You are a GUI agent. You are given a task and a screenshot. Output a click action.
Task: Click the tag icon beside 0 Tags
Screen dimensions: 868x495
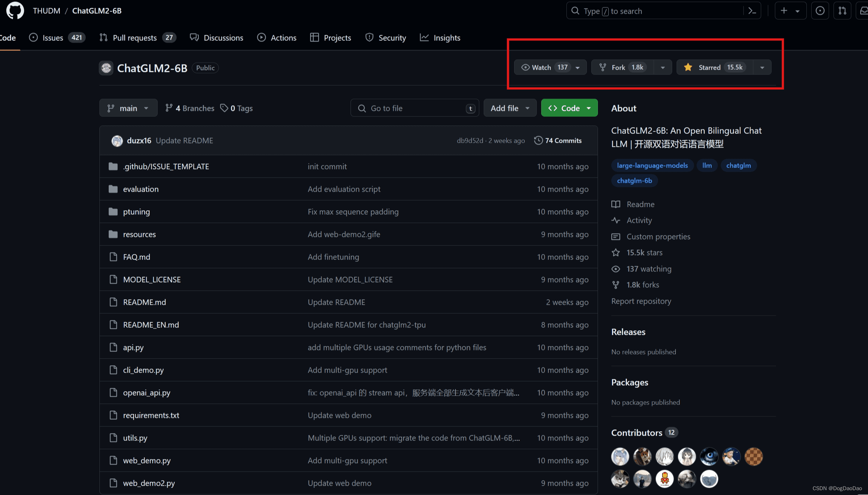pyautogui.click(x=224, y=108)
